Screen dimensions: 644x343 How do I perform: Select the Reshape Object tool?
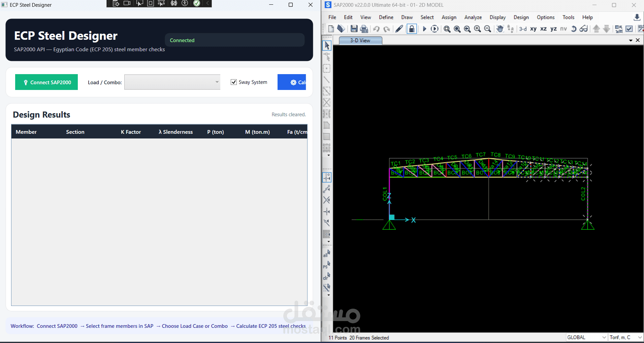tap(327, 57)
